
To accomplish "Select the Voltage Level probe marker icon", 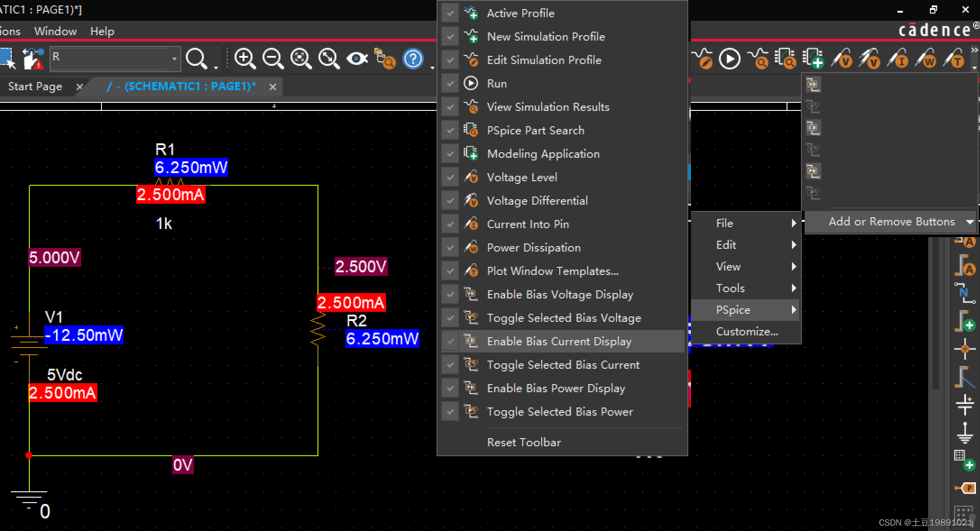I will (842, 59).
